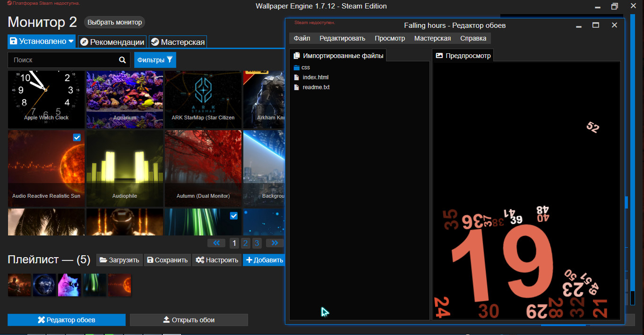Select the index.html file

click(315, 77)
